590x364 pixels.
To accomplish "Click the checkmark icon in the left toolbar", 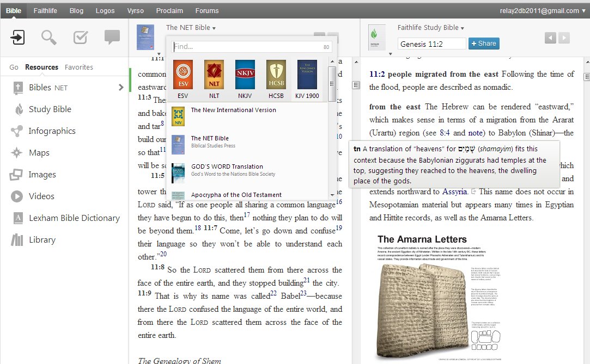I will (81, 37).
